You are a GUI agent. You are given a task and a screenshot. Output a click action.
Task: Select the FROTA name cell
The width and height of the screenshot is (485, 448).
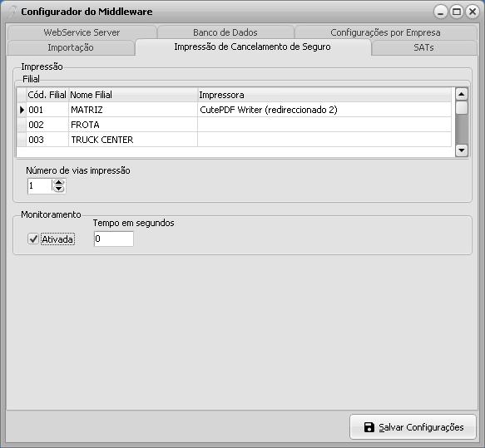pyautogui.click(x=133, y=125)
